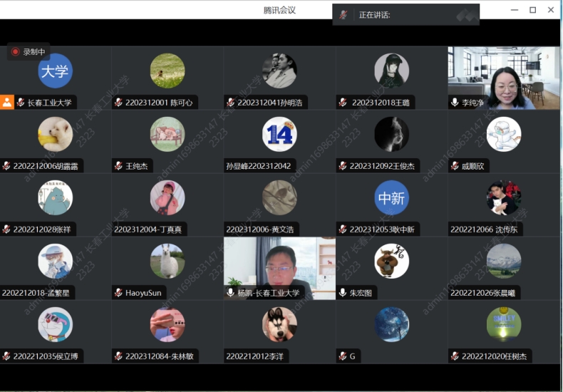This screenshot has height=392, width=563.
Task: Click muted mic icon next to 朱宏图
Action: pyautogui.click(x=343, y=293)
